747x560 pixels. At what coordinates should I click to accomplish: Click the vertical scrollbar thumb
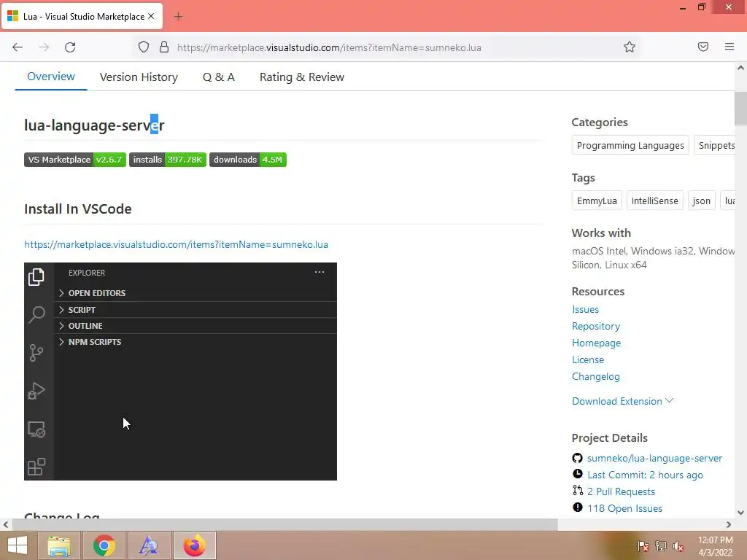(x=740, y=108)
